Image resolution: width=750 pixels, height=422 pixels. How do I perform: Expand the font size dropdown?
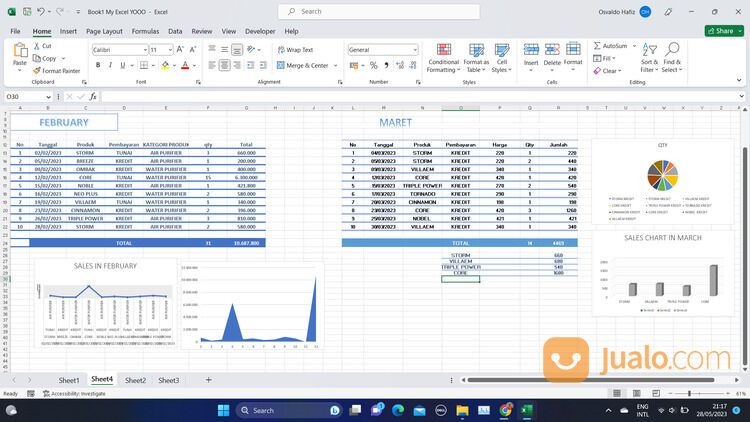coord(166,49)
